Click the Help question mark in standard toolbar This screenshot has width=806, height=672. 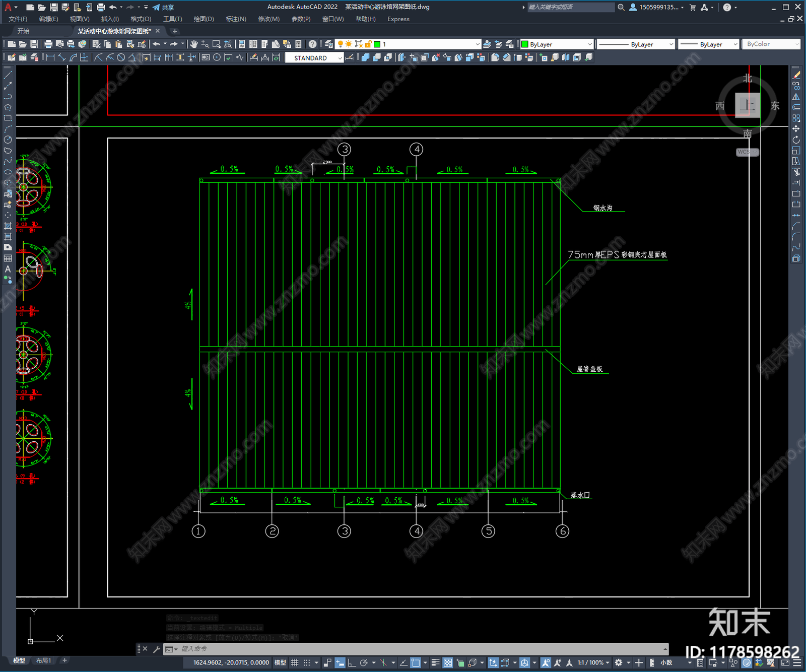[313, 44]
